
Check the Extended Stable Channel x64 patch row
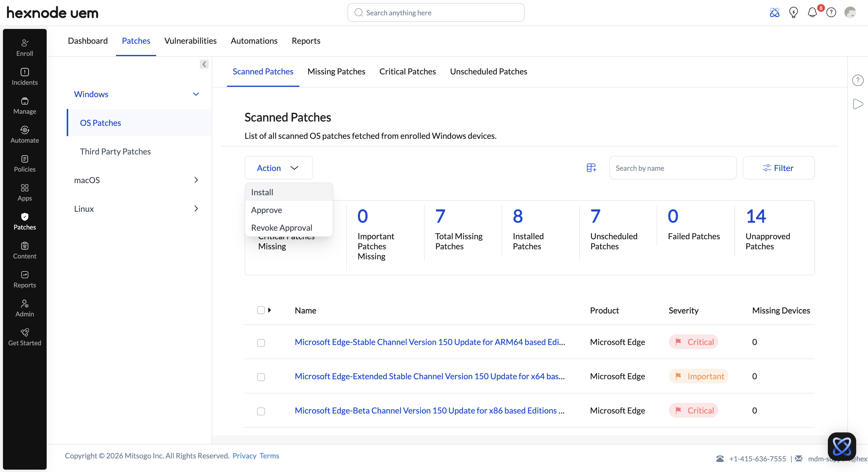click(261, 377)
